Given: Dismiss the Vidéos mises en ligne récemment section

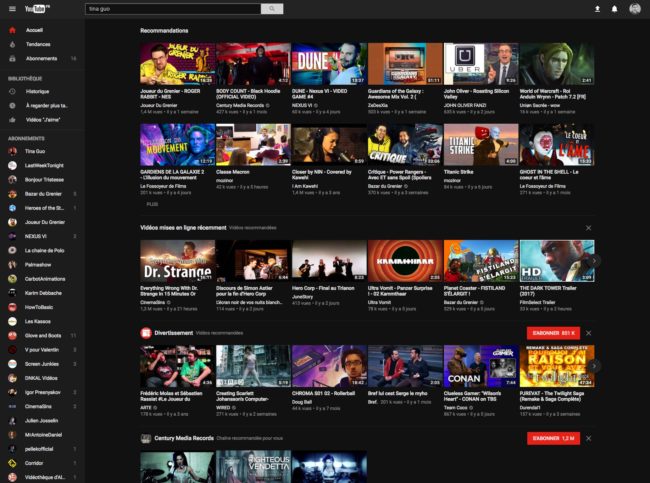Looking at the screenshot, I should coord(588,228).
